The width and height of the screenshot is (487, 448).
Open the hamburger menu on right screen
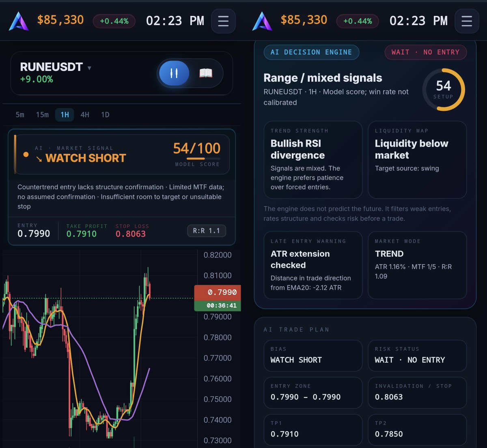click(x=467, y=21)
